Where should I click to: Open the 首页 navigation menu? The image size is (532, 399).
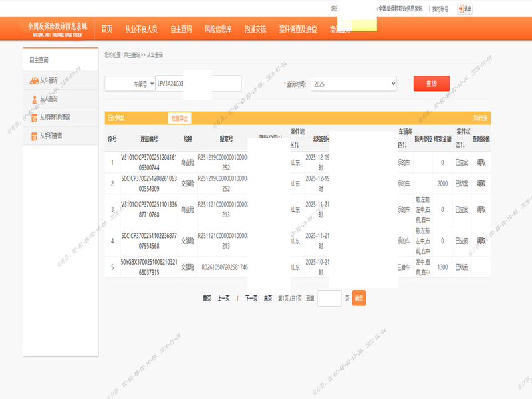tap(106, 29)
